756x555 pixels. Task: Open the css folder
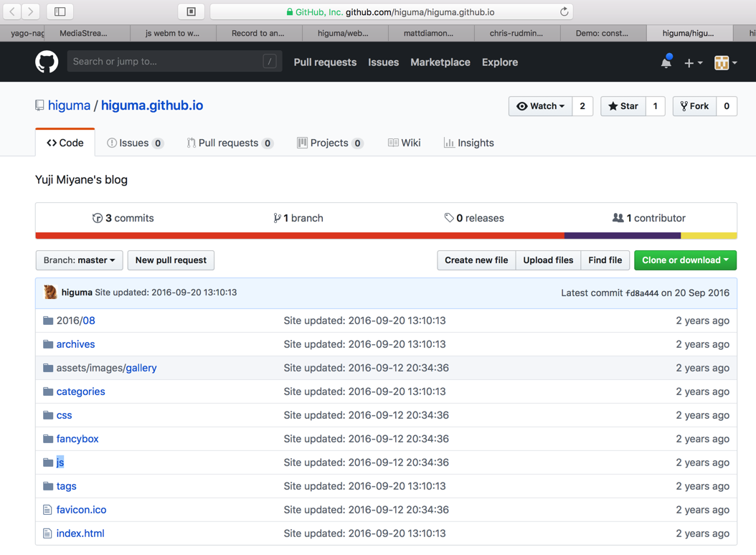pos(64,415)
